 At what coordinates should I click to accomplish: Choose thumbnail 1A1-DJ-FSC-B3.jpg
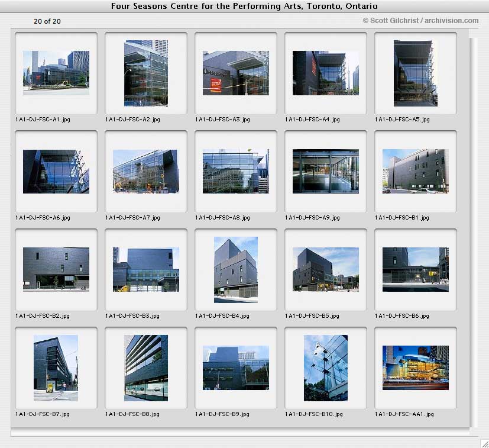pos(146,269)
